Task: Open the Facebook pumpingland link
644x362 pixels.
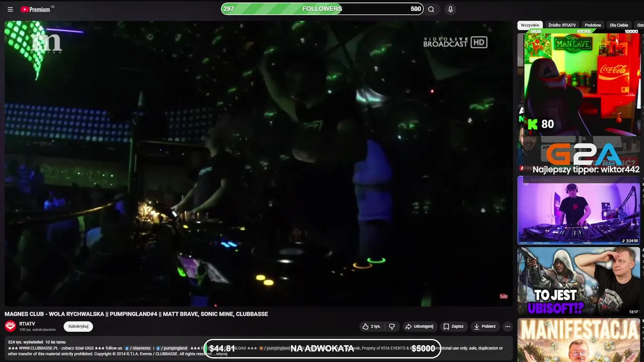Action: coord(172,348)
